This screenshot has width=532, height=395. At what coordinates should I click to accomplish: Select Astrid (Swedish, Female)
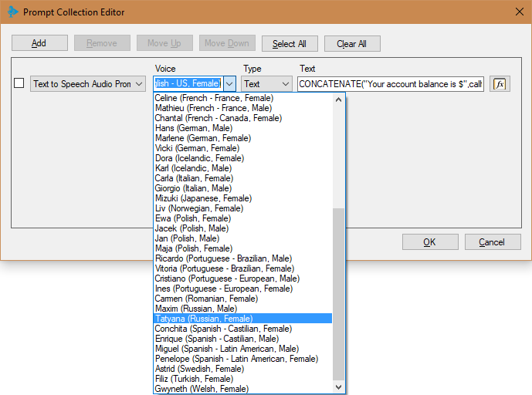pos(243,369)
